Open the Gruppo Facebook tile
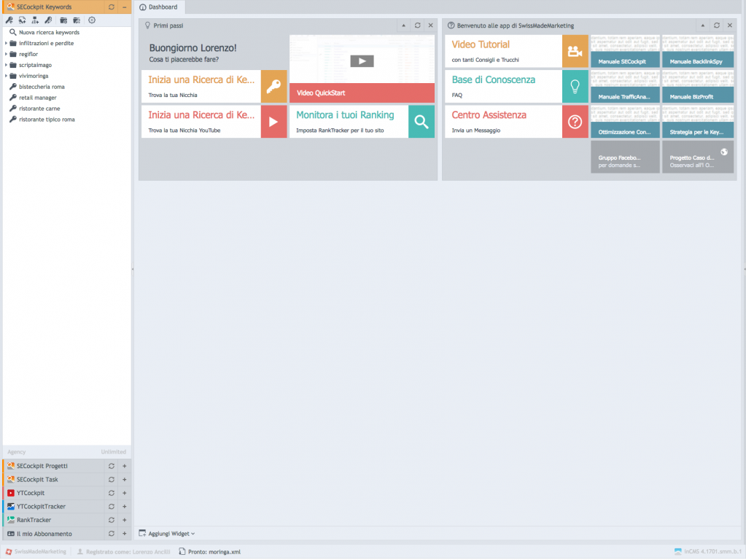This screenshot has width=746, height=560. click(x=625, y=157)
